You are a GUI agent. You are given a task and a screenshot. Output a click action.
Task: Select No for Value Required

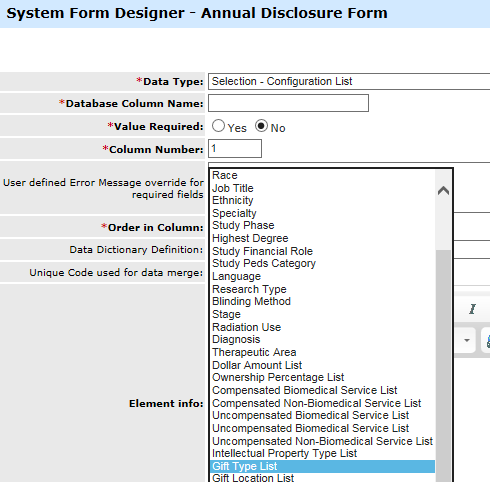click(x=261, y=126)
